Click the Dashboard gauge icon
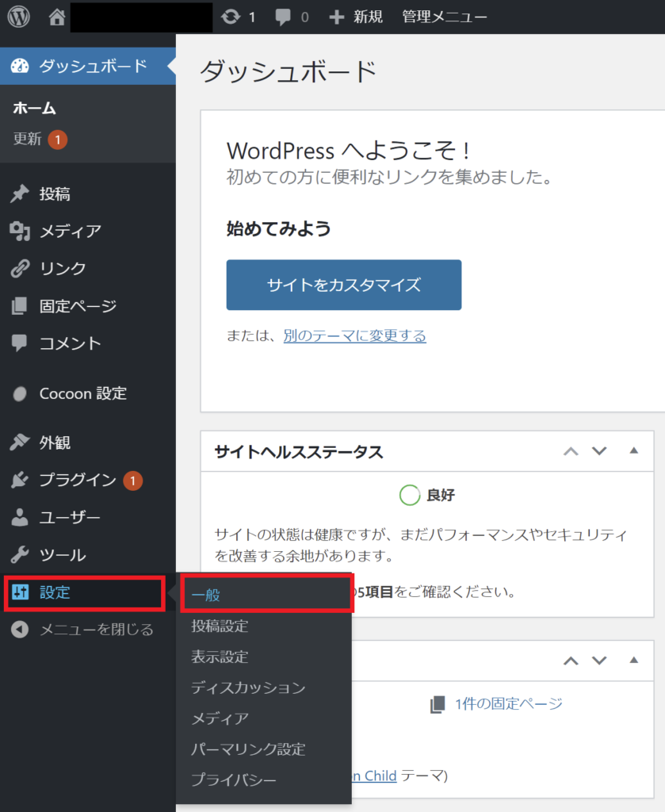Viewport: 665px width, 812px height. (20, 66)
